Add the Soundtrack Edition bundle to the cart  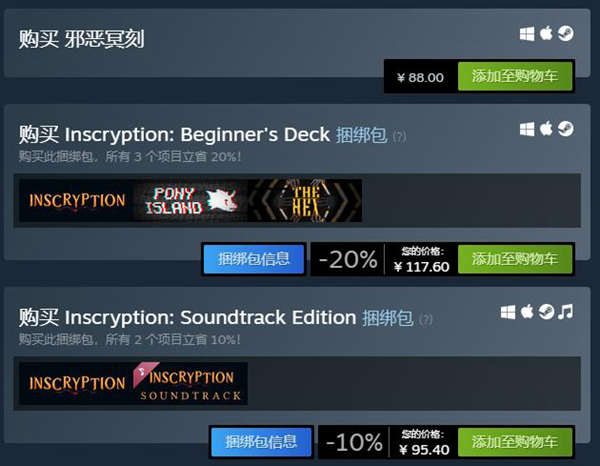pos(515,442)
